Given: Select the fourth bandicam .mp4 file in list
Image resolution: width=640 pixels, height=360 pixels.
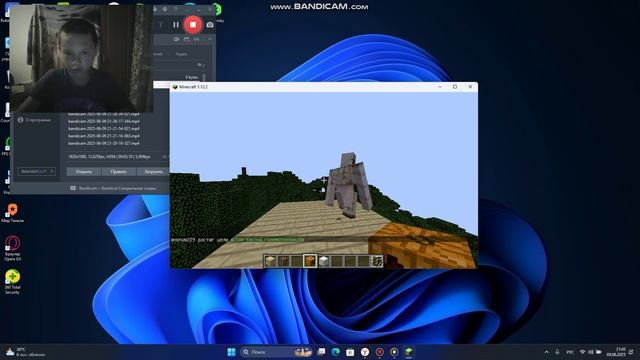Looking at the screenshot, I should coord(104,136).
